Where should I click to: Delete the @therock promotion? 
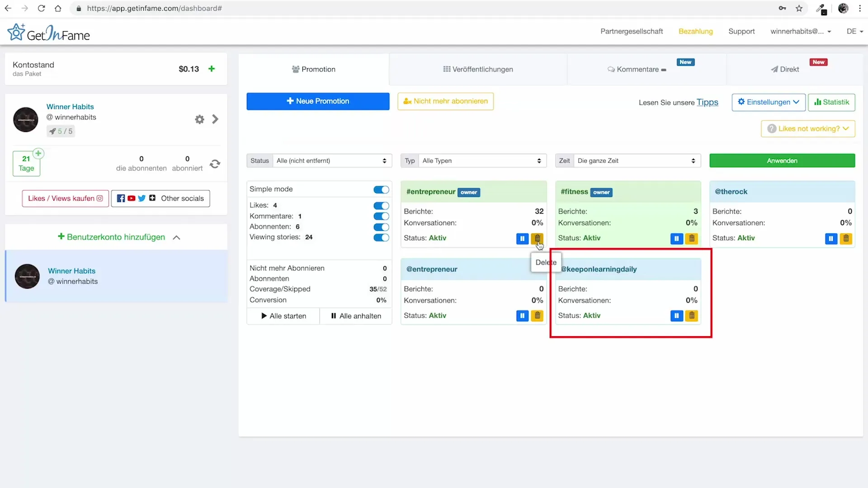[x=846, y=238]
